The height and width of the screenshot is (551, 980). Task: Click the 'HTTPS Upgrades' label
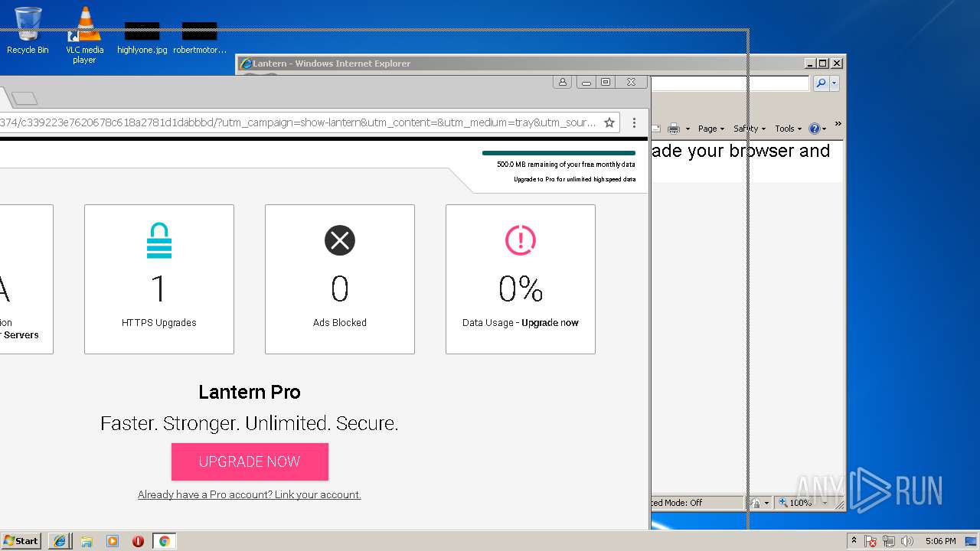[159, 323]
